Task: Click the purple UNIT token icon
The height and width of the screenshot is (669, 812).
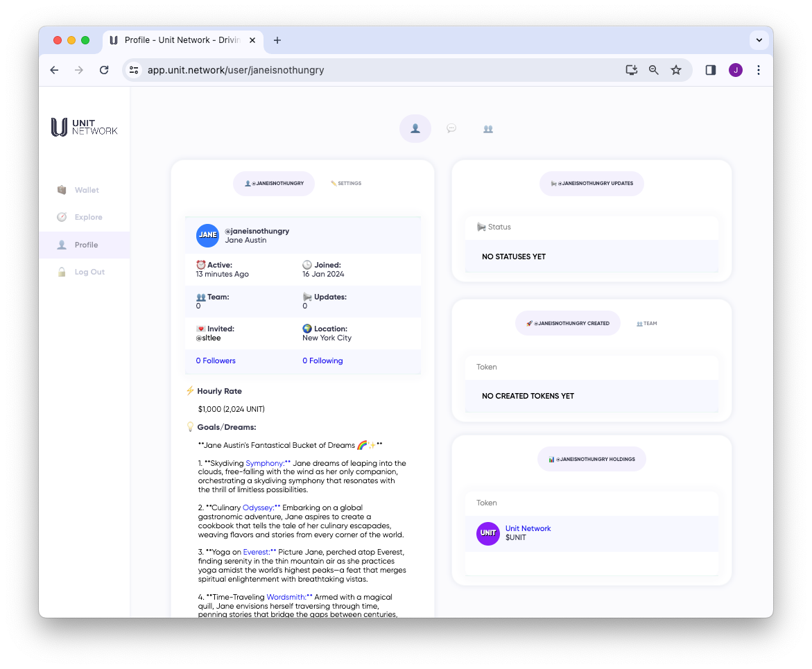Action: 488,533
